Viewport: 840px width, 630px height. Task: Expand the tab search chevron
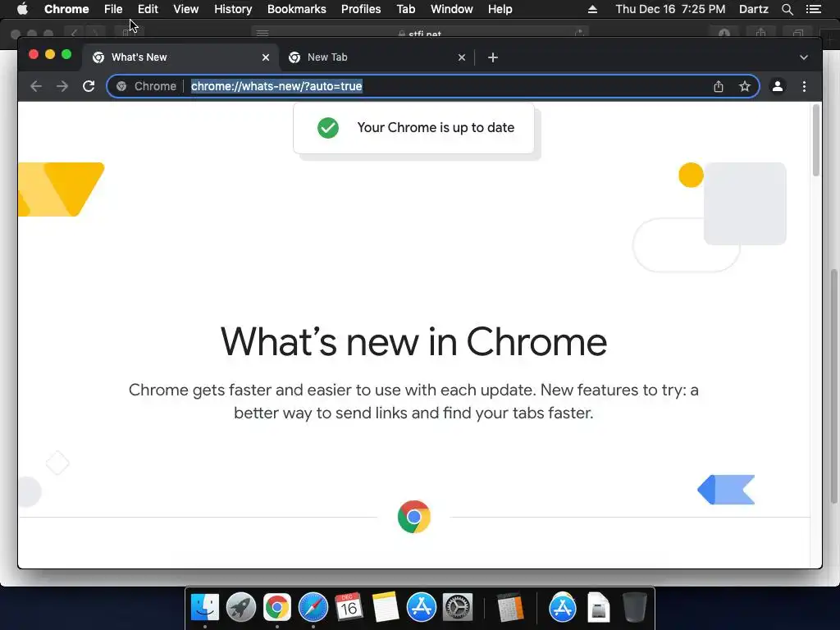click(804, 57)
